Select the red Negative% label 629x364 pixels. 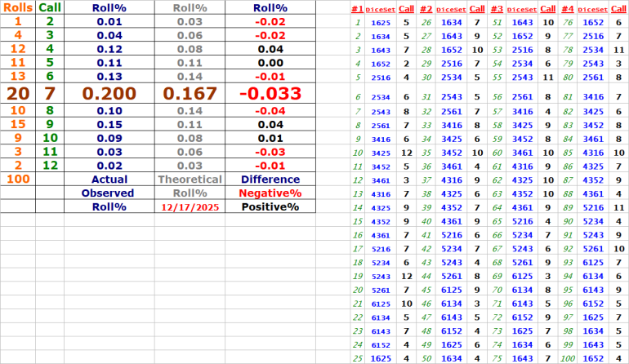pyautogui.click(x=270, y=193)
